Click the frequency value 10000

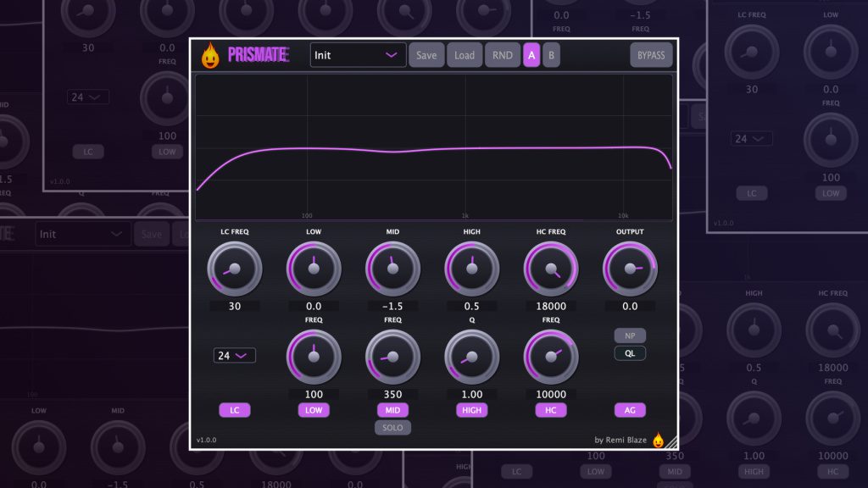click(551, 394)
